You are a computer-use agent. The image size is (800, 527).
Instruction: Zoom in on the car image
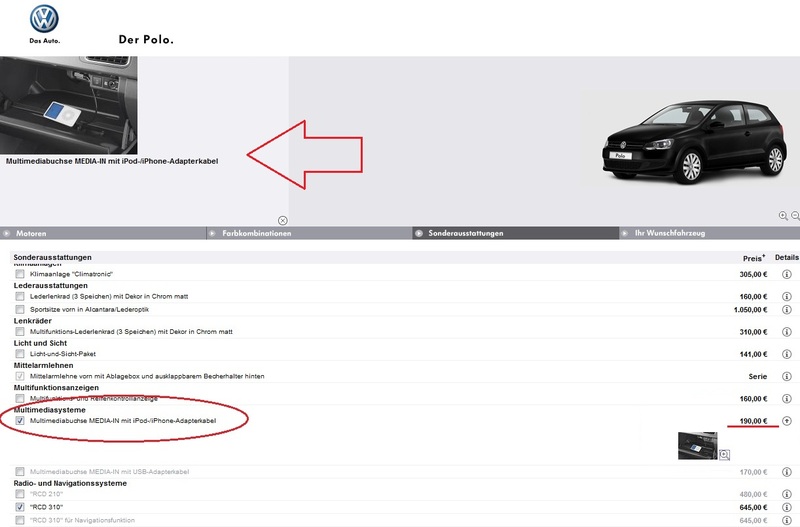click(x=783, y=216)
